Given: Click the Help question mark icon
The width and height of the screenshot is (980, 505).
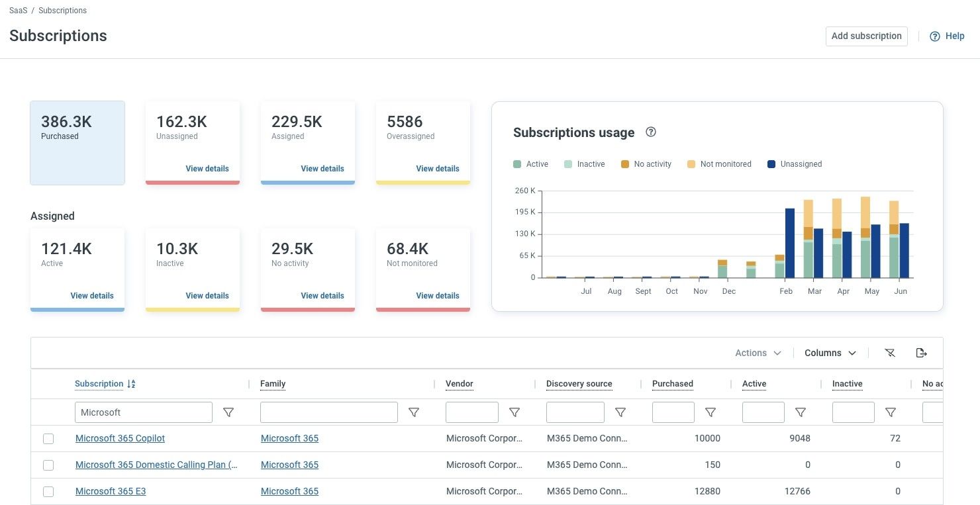Looking at the screenshot, I should 935,36.
